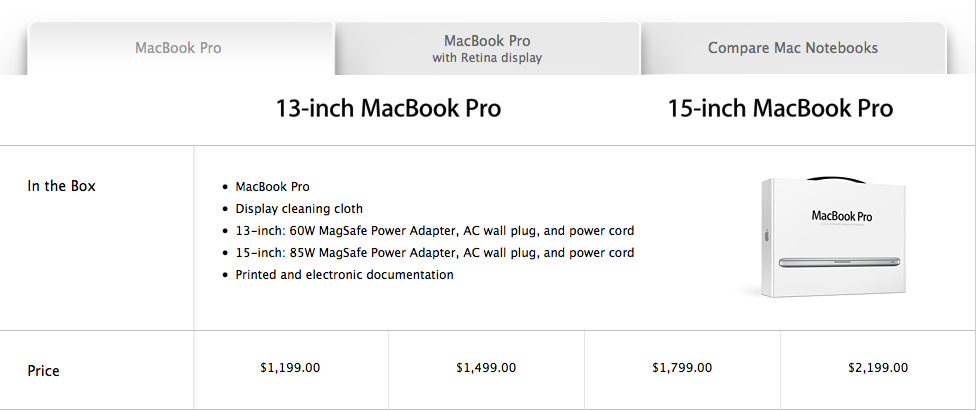Viewport: 976px width, 410px height.
Task: Open MacBook Pro with Retina display tab
Action: click(x=487, y=48)
